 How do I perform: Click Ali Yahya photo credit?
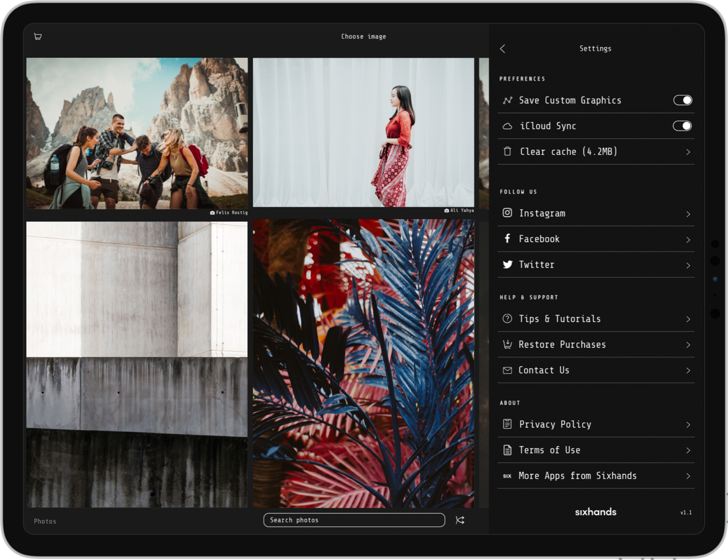click(459, 211)
